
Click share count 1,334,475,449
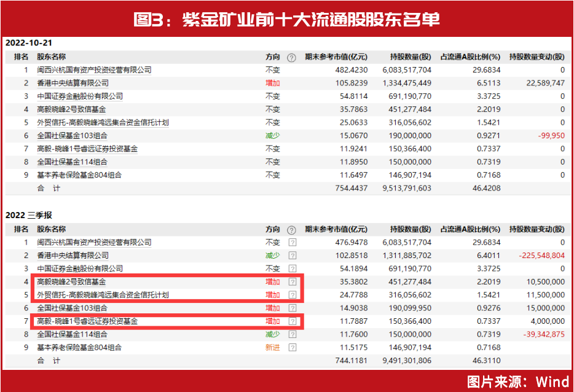tap(407, 83)
